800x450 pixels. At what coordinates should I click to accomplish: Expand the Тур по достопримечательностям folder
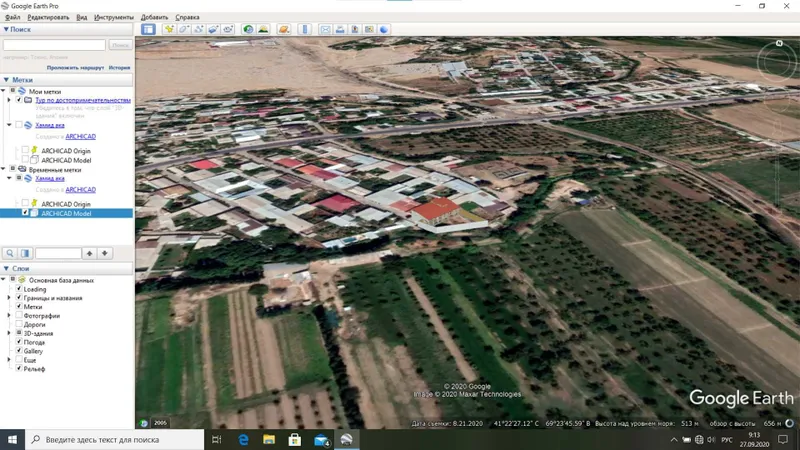[x=9, y=100]
